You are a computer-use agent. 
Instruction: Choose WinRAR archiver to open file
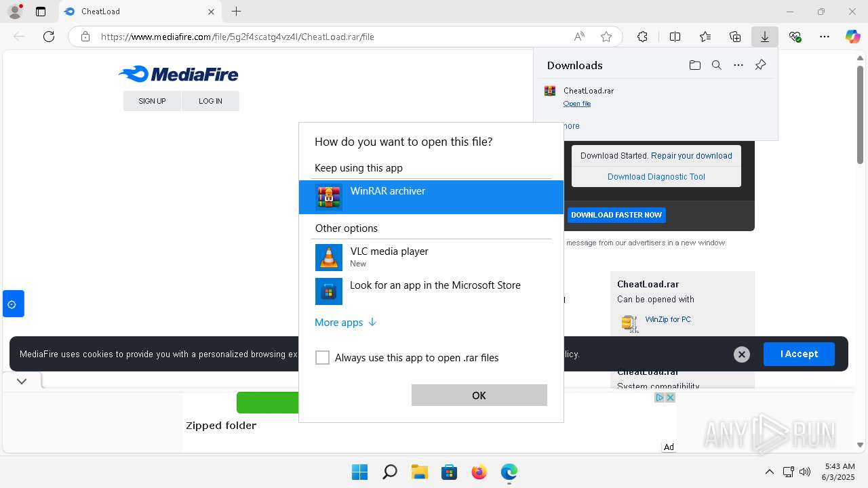[431, 197]
